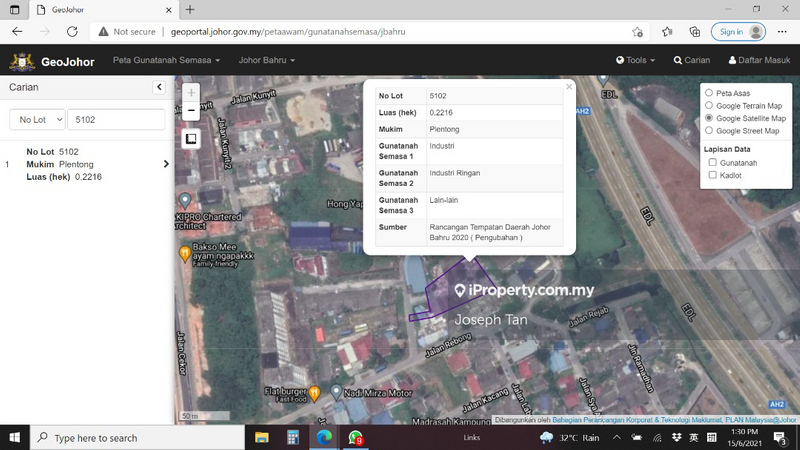Select Peta Asas base map
Image resolution: width=800 pixels, height=450 pixels.
709,93
